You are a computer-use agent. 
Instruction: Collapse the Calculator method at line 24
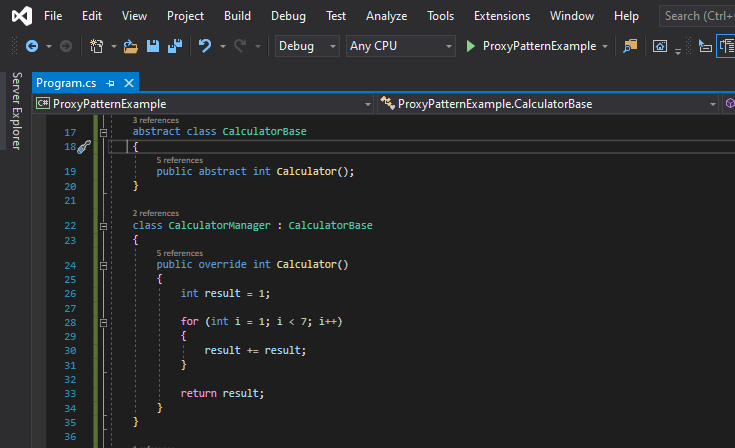point(104,266)
